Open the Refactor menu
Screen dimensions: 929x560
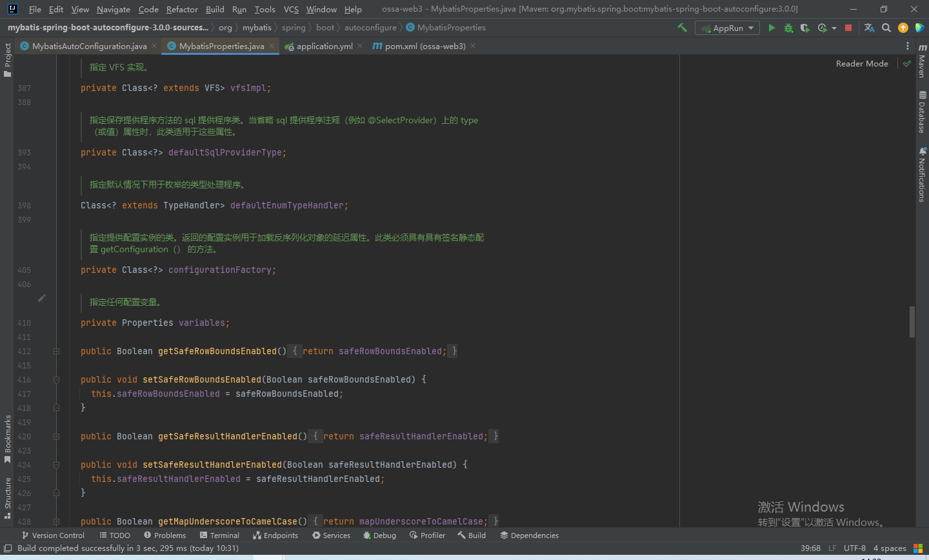(x=182, y=9)
